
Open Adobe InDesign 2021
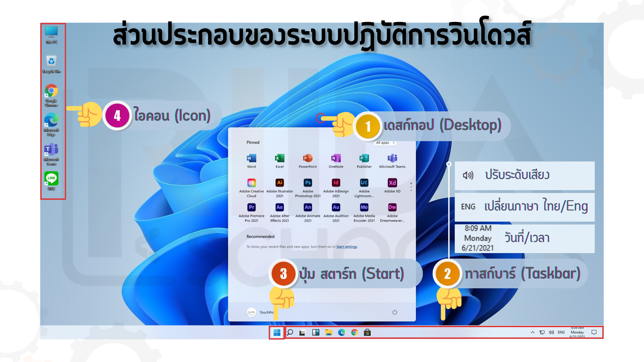[x=336, y=188]
